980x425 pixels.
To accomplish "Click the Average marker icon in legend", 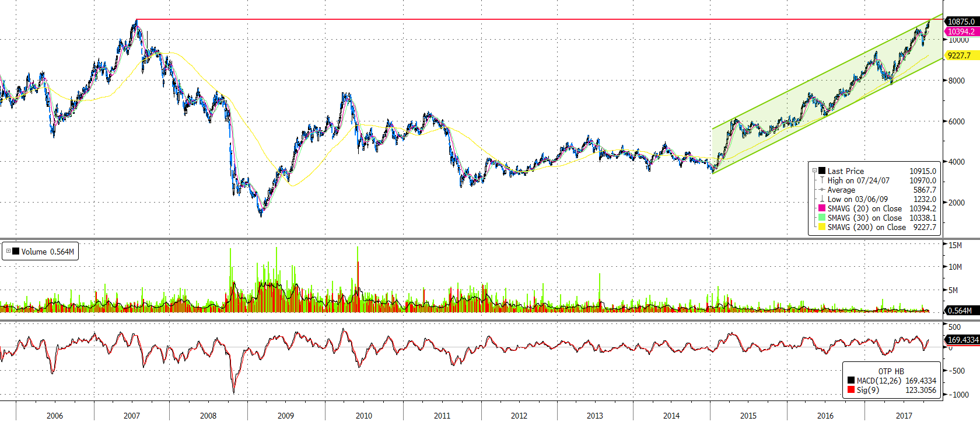I will (822, 189).
